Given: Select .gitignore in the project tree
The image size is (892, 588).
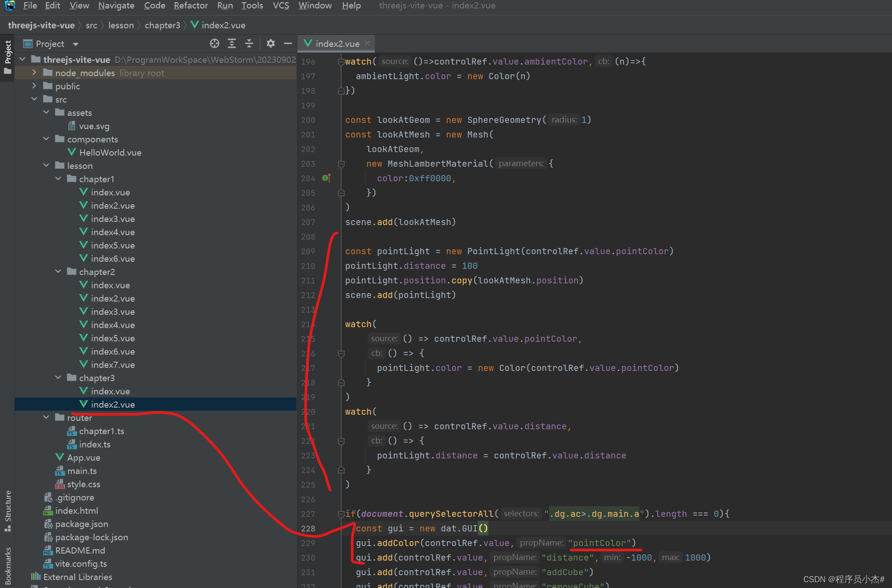Looking at the screenshot, I should (x=74, y=497).
